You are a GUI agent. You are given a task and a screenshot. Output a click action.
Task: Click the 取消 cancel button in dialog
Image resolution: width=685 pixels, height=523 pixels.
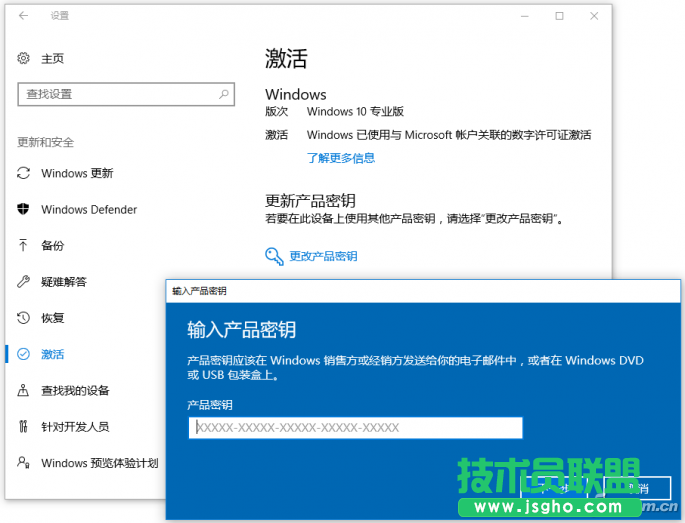pos(637,488)
